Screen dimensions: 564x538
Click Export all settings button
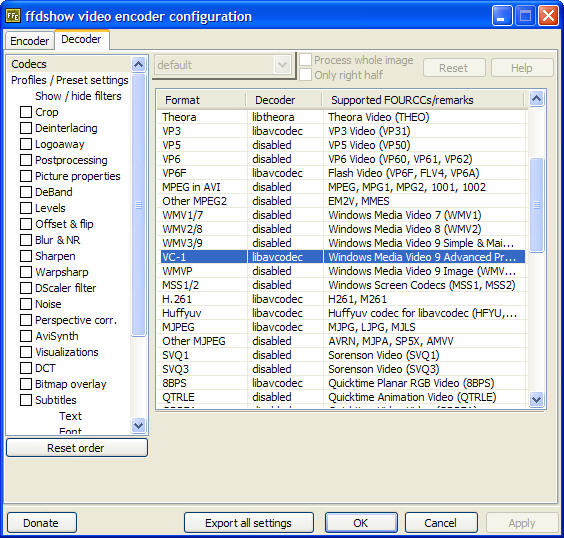coord(249,523)
